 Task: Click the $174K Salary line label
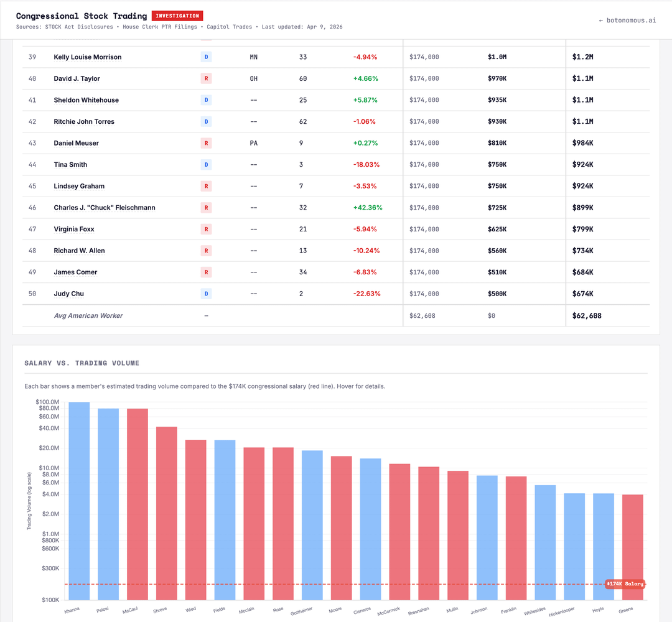(x=625, y=584)
